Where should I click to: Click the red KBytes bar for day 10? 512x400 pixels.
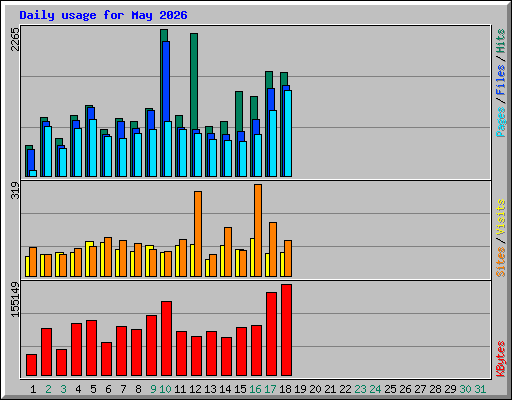pyautogui.click(x=167, y=339)
